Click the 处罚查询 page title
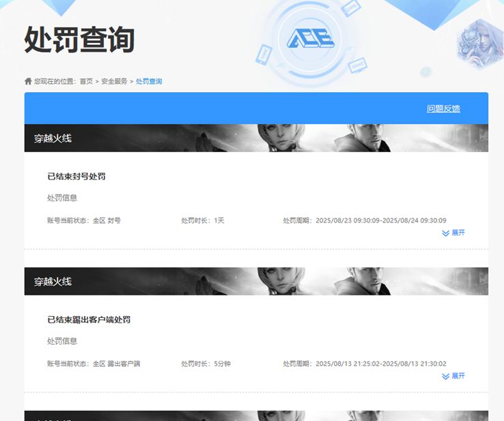Screen dimensions: 504x421 (79, 40)
